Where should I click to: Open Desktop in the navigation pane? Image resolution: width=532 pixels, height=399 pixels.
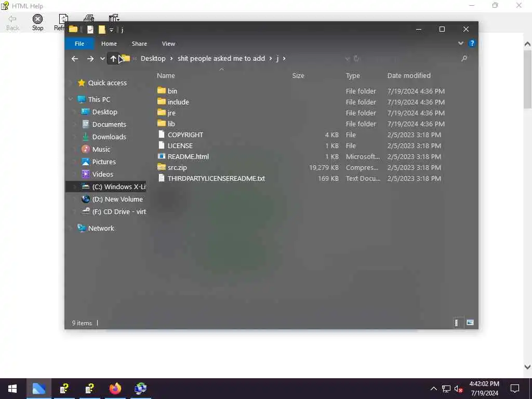(x=104, y=112)
